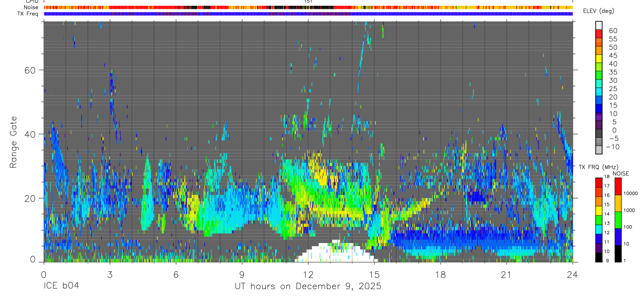Click ELEV color bar value 45
This screenshot has width=644, height=297.
tap(613, 56)
